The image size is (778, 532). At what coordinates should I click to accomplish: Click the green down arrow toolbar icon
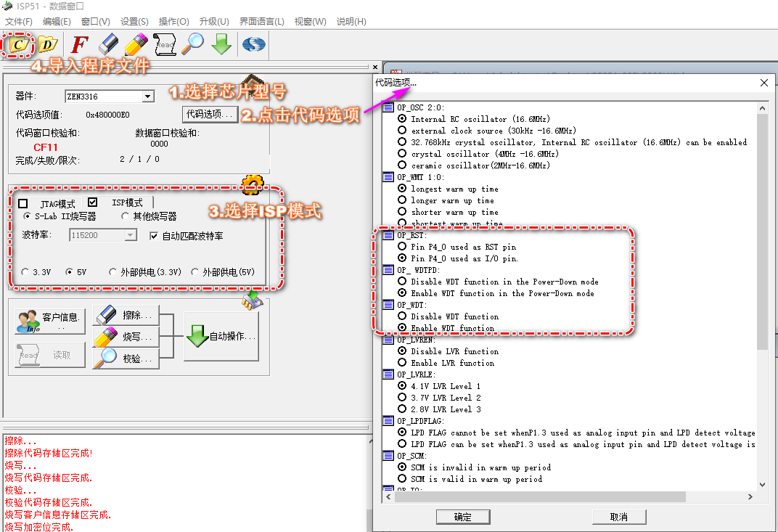click(x=221, y=44)
